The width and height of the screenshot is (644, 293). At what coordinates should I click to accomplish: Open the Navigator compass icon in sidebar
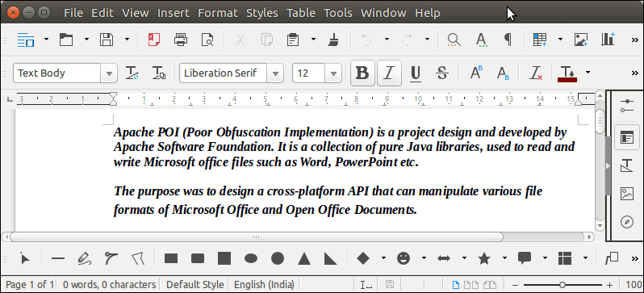pos(626,222)
